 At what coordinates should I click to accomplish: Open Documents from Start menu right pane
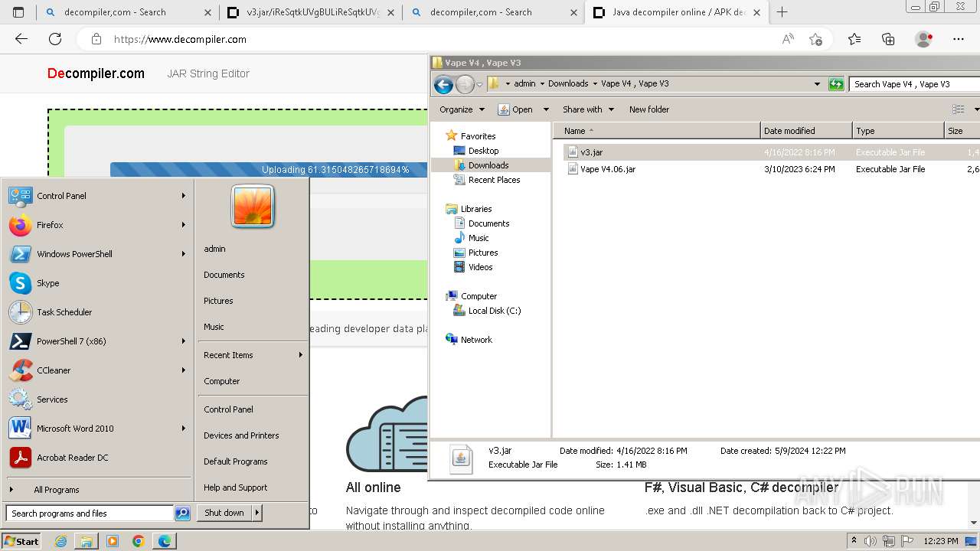(224, 275)
